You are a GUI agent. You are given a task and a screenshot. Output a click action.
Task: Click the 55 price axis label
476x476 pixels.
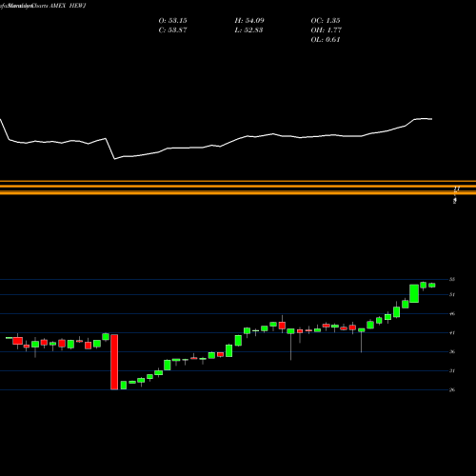point(452,279)
